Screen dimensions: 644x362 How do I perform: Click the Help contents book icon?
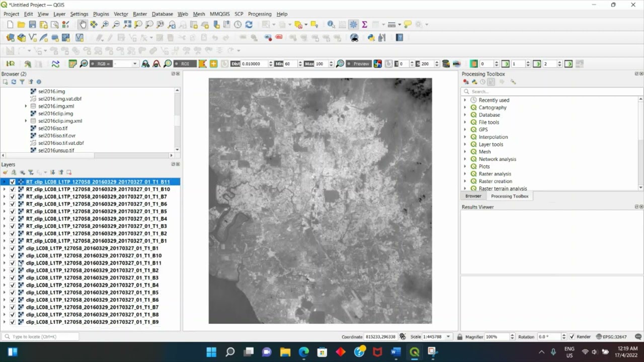coord(399,38)
